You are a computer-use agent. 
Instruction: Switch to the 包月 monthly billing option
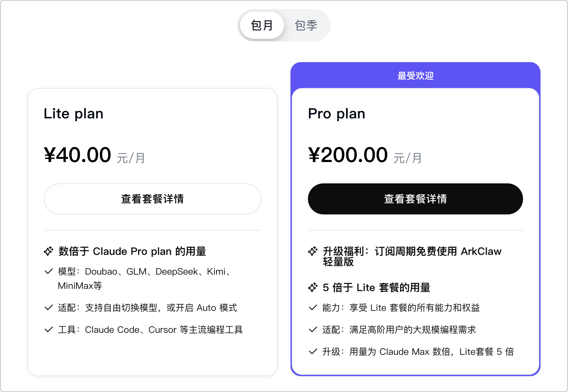tap(262, 25)
